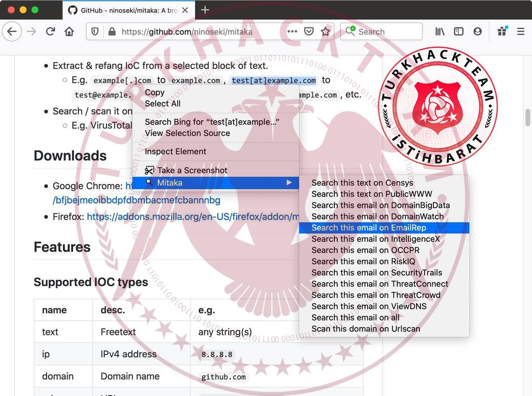Screen dimensions: 532x396
Task: Open a new browser tab
Action: click(205, 10)
